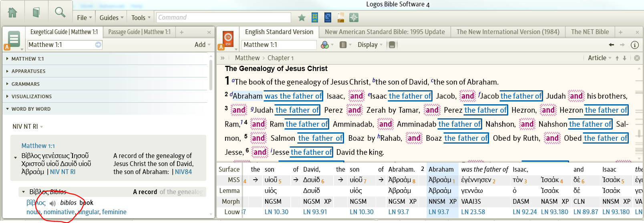
Task: Go back with the left arrow icon
Action: click(611, 45)
